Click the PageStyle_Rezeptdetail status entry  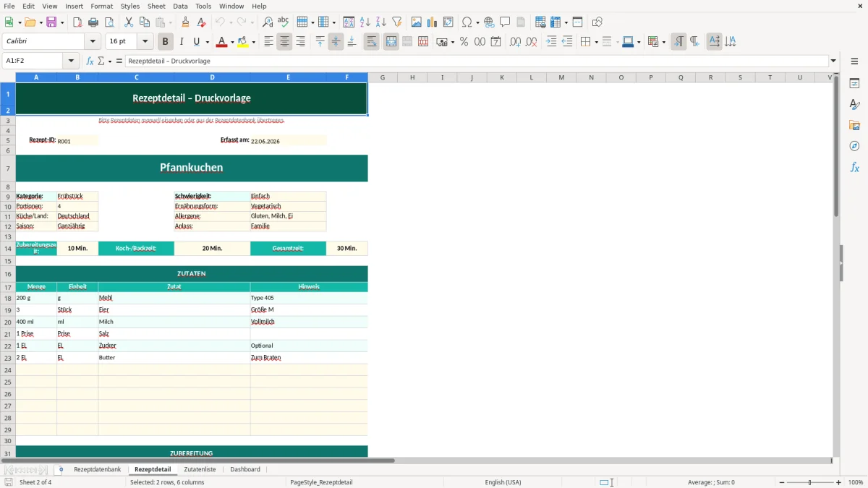[321, 482]
